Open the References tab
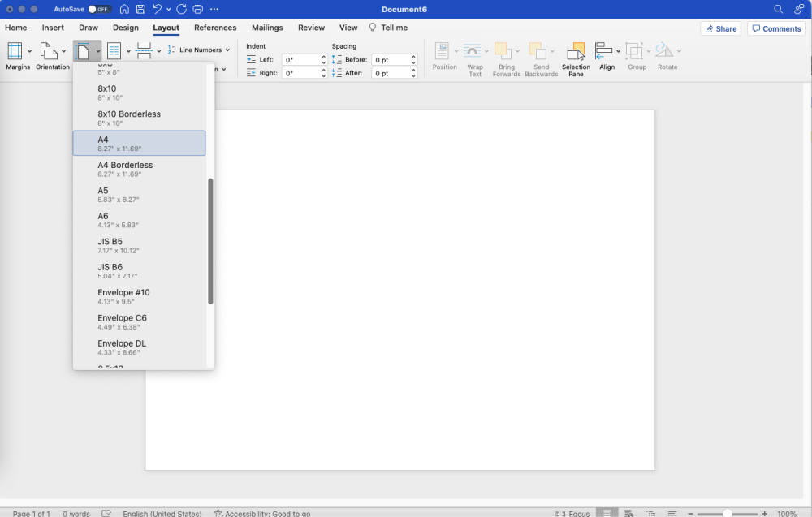 pos(215,27)
